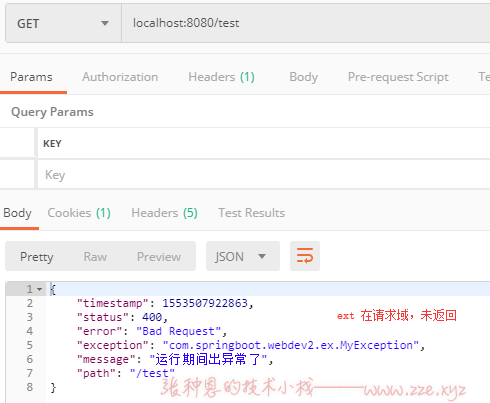Image resolution: width=490 pixels, height=403 pixels.
Task: Open the GET method dropdown
Action: click(63, 23)
